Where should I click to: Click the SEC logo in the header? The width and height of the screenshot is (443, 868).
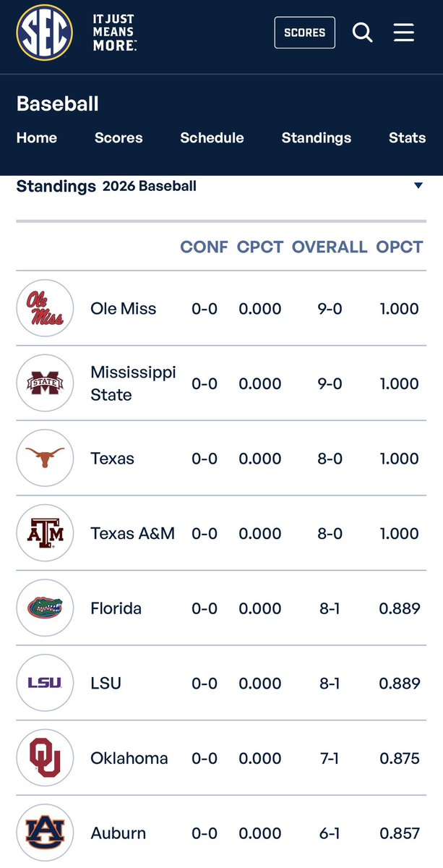coord(45,33)
